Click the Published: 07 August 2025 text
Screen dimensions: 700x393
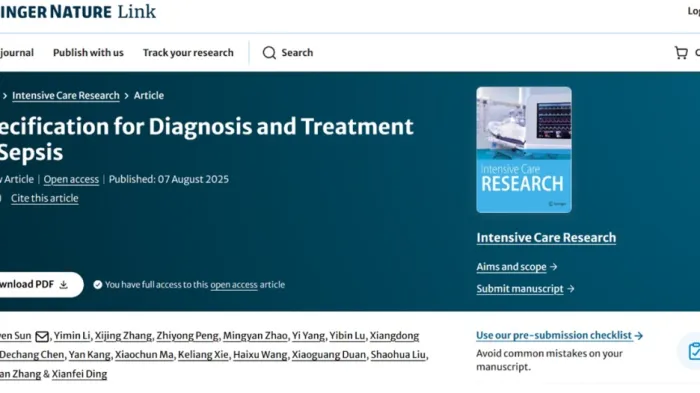(169, 180)
